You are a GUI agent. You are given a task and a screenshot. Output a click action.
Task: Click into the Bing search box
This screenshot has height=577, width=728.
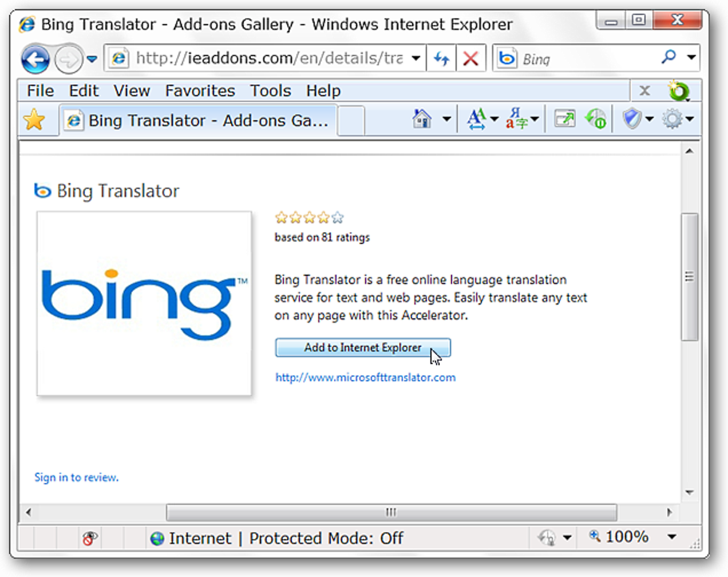coord(588,59)
